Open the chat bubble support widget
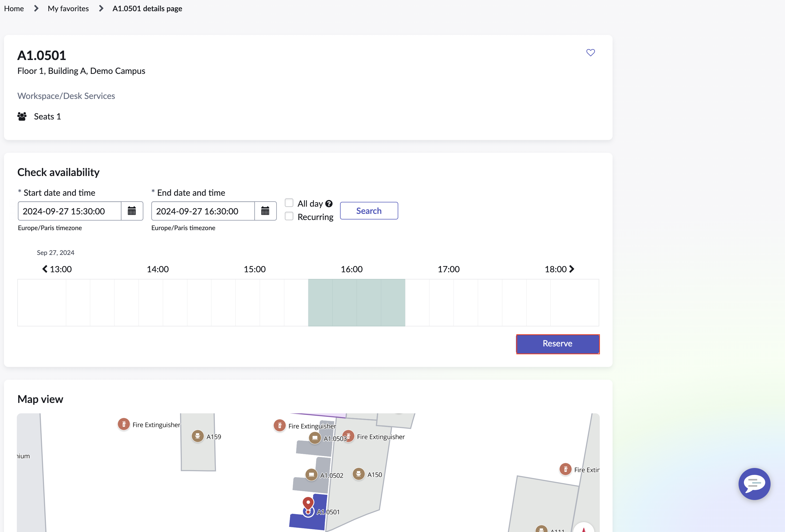The height and width of the screenshot is (532, 785). coord(754,483)
